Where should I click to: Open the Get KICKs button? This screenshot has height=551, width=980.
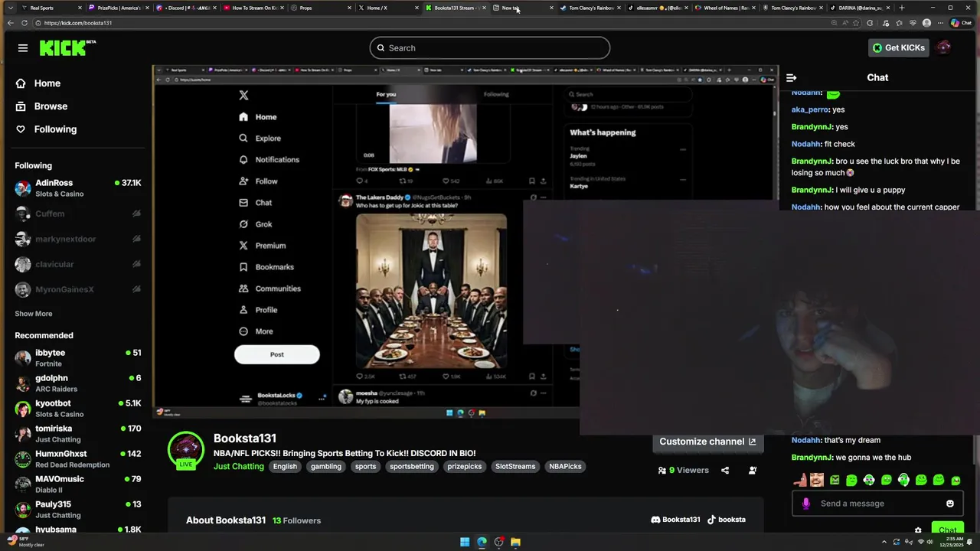898,47
